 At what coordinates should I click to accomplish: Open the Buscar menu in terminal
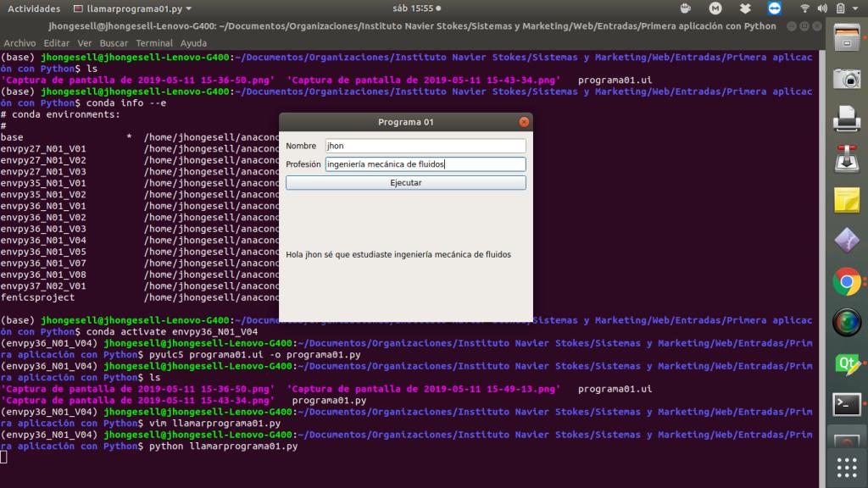[114, 43]
